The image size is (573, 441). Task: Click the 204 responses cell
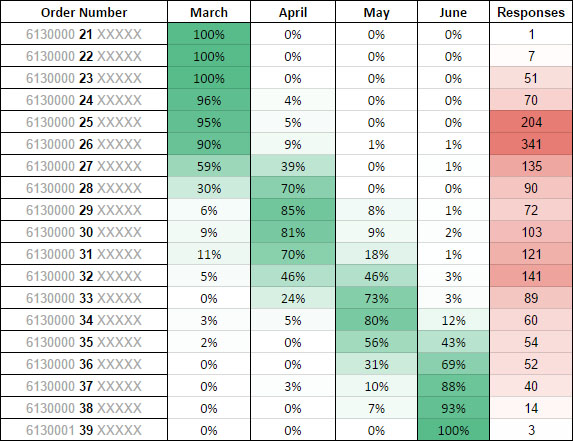531,122
